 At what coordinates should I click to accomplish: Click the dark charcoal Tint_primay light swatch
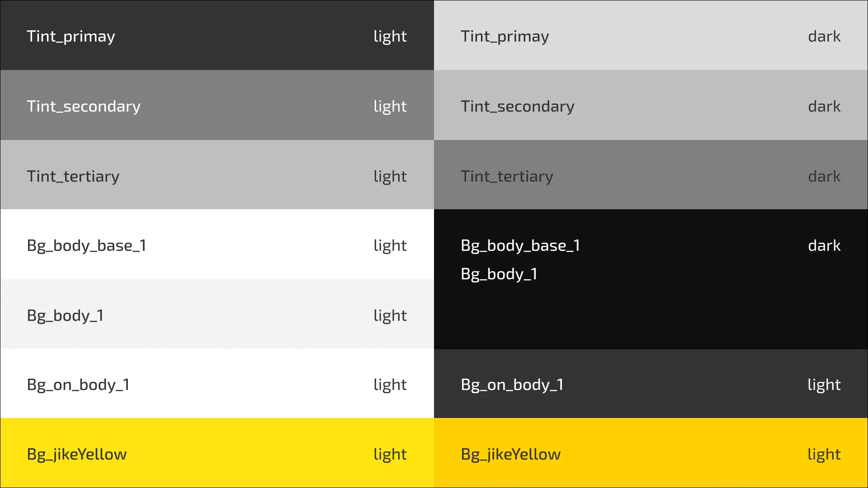217,35
